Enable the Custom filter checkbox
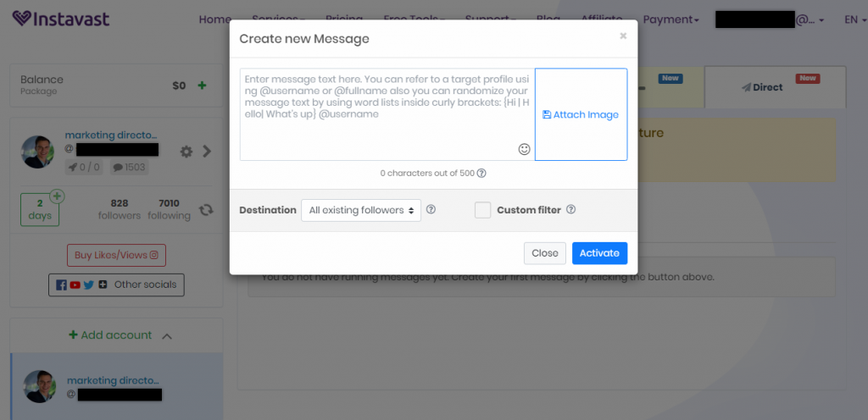 click(x=483, y=210)
